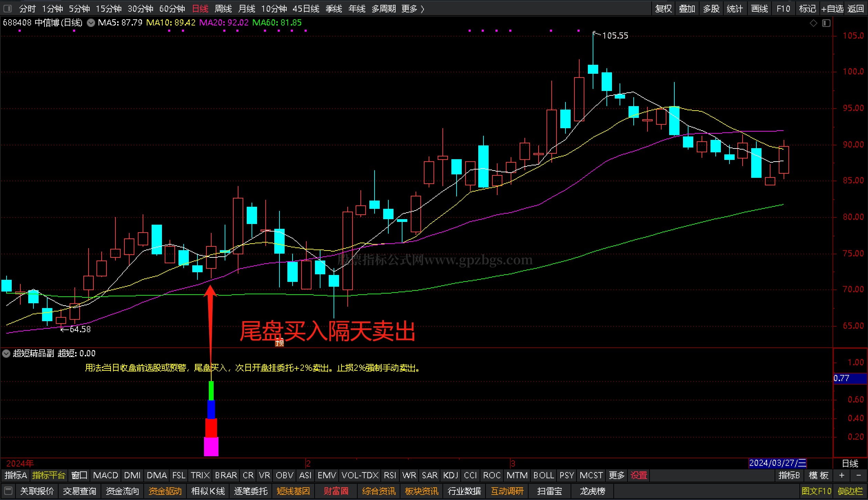Click the +自选 add to watchlist button
The height and width of the screenshot is (500, 868).
(x=832, y=9)
